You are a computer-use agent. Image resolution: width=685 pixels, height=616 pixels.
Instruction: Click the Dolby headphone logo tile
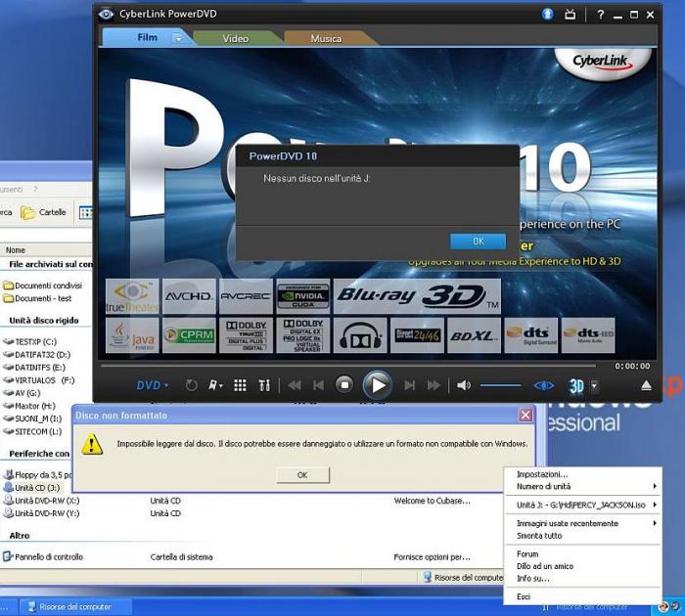tap(360, 335)
